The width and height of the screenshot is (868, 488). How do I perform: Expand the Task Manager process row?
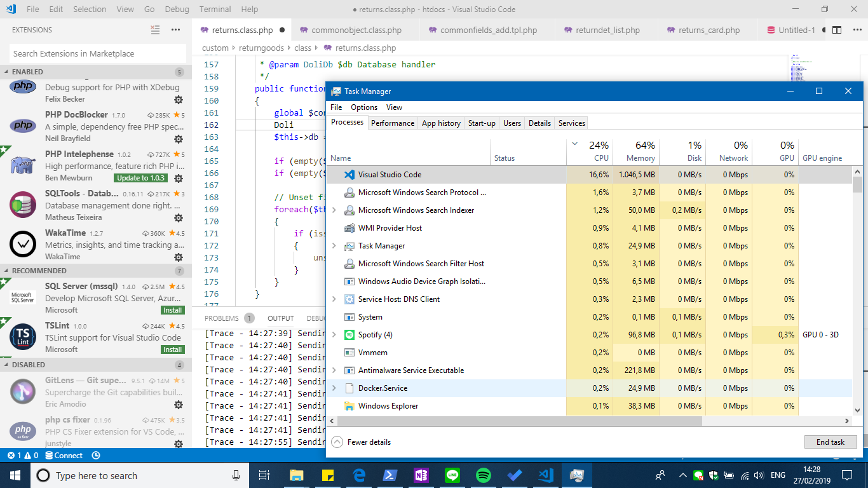pyautogui.click(x=334, y=246)
